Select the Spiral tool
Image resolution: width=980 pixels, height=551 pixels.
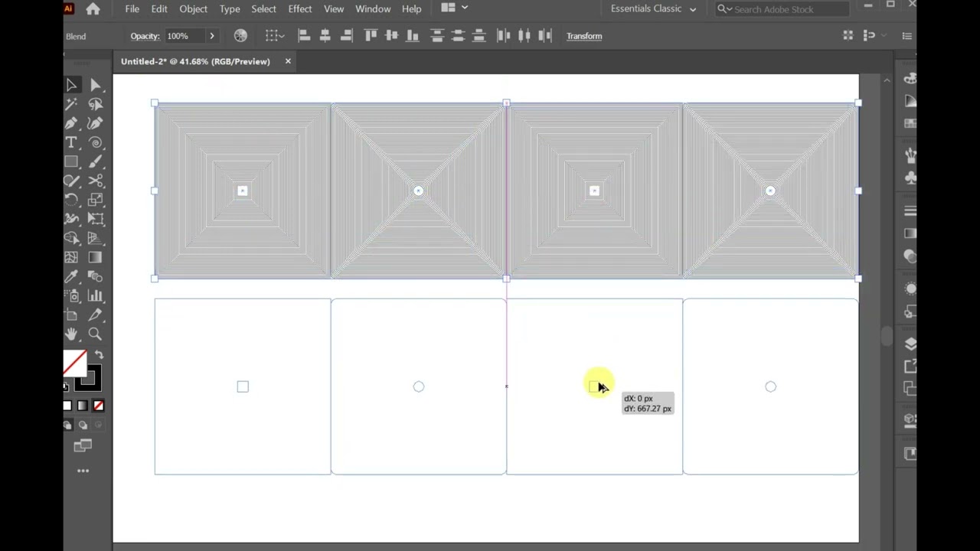point(95,142)
